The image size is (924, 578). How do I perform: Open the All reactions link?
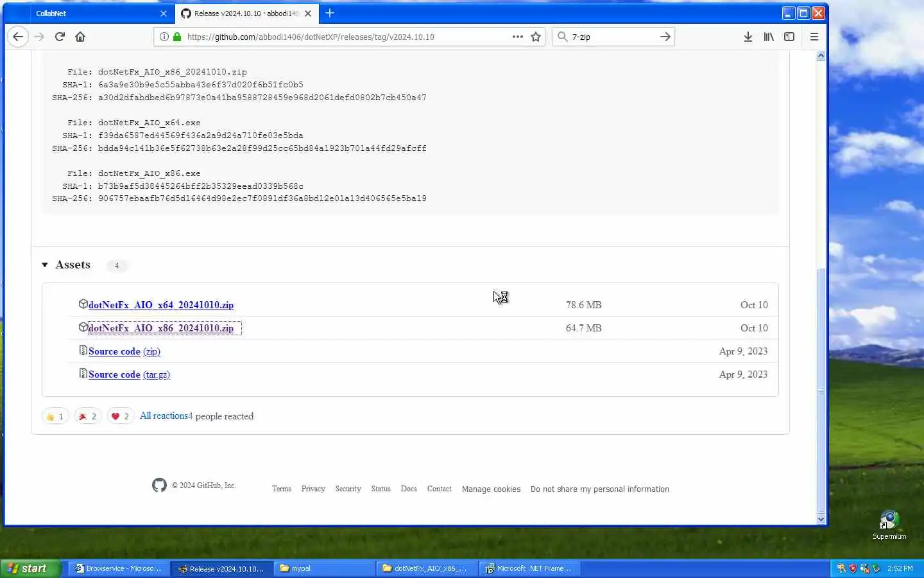[x=164, y=416]
